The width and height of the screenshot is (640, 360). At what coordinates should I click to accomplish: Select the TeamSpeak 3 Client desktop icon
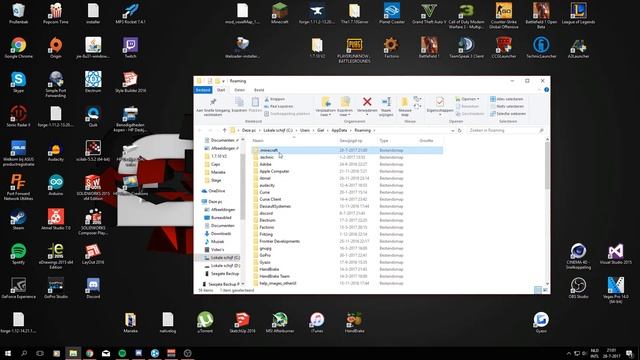pyautogui.click(x=466, y=48)
